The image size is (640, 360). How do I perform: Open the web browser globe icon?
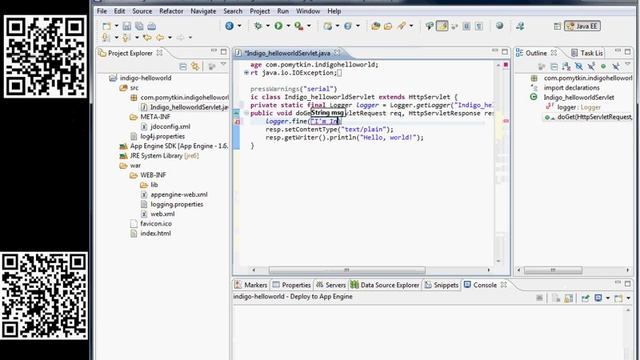coord(500,26)
